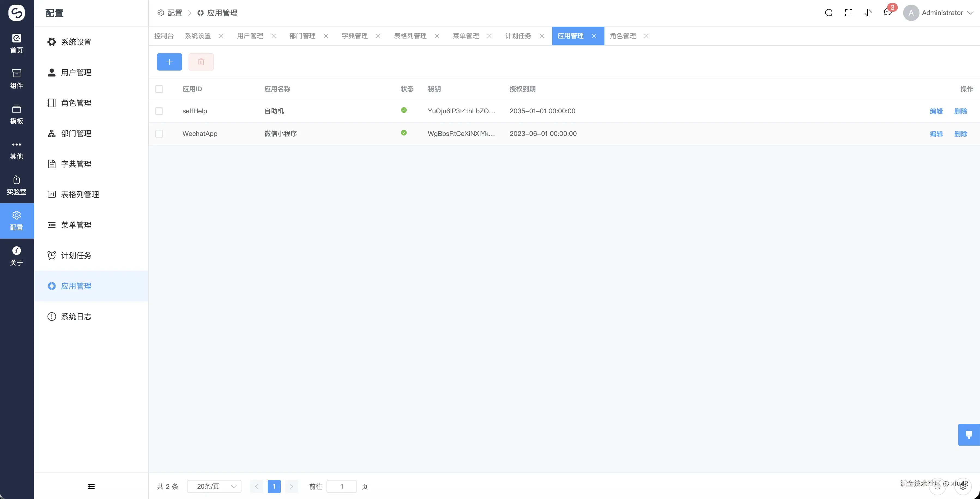Switch to the 角色管理 tab
This screenshot has height=499, width=980.
pos(623,36)
